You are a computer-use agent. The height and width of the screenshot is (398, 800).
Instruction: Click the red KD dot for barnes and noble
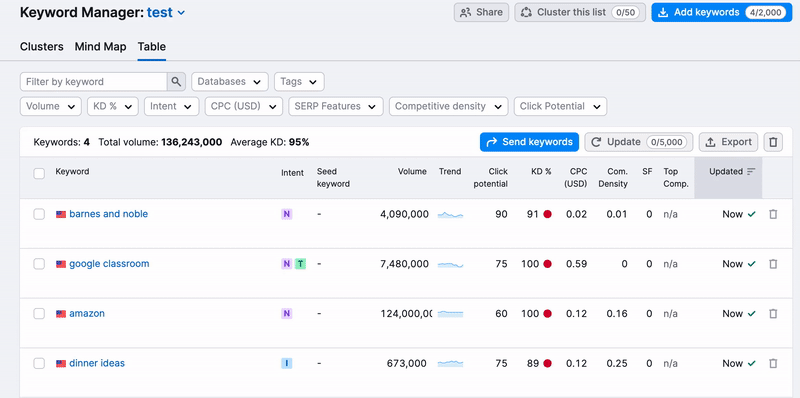[547, 214]
